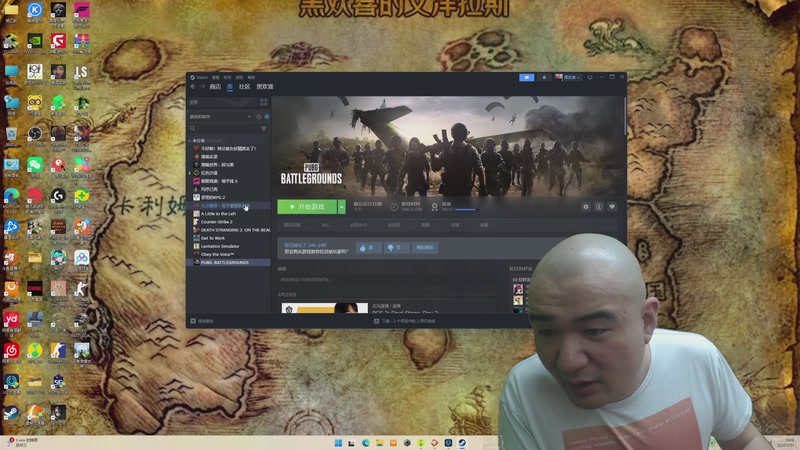Open Logitech G HUB desktop shortcut
Image resolution: width=800 pixels, height=450 pixels.
click(x=58, y=197)
